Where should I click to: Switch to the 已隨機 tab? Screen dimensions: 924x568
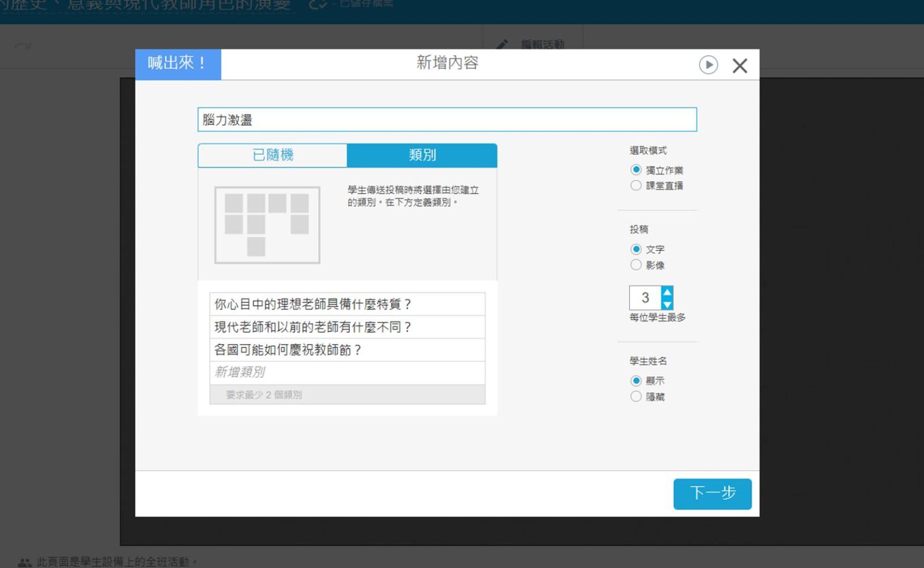(x=273, y=155)
